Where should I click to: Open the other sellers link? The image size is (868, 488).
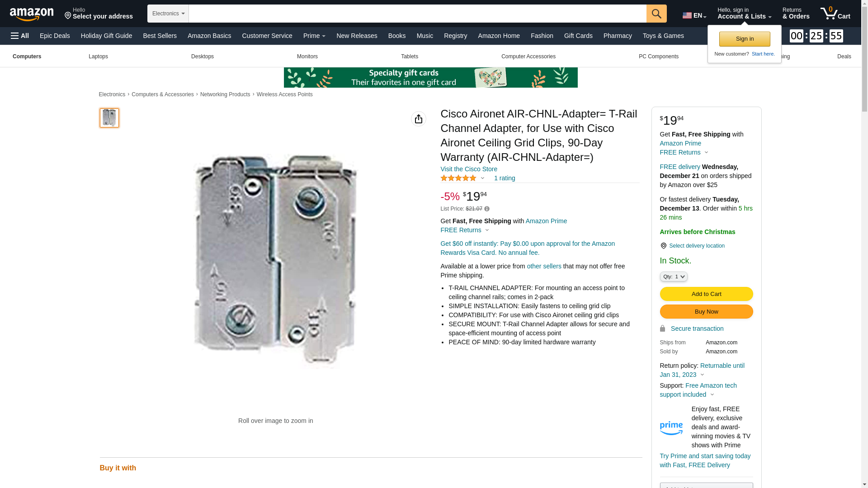[544, 266]
